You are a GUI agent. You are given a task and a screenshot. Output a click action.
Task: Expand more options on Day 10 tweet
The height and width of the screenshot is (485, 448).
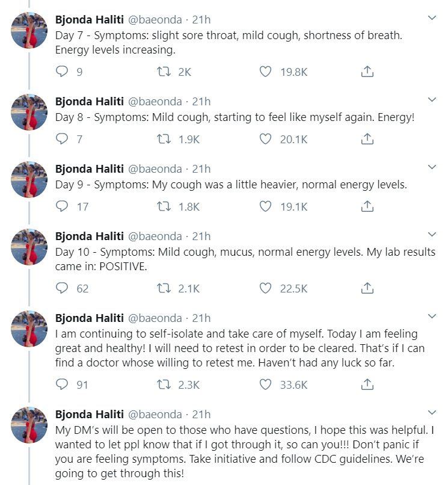tap(432, 235)
